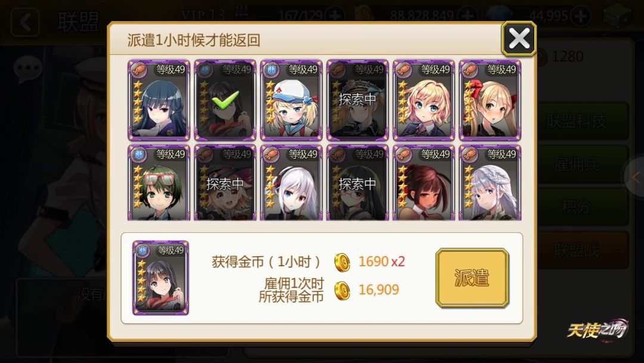Choose the green-haired girl with red glasses
The width and height of the screenshot is (644, 363).
click(159, 183)
